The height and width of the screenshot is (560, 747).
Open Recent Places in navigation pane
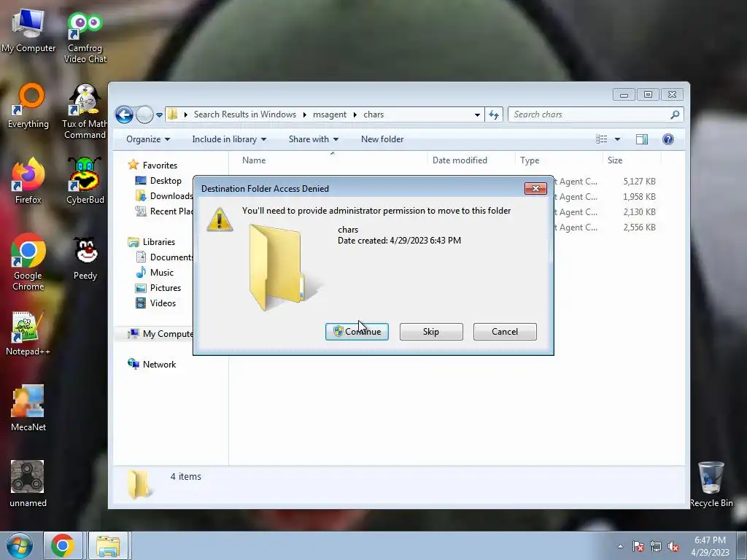coord(164,211)
